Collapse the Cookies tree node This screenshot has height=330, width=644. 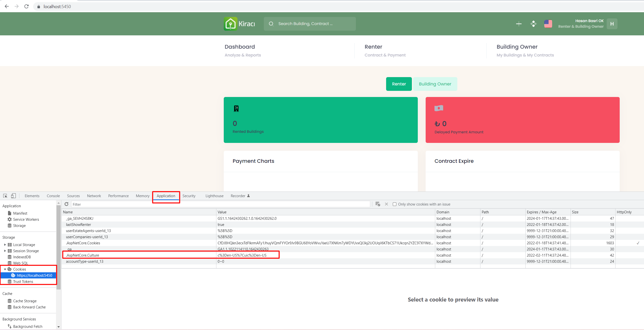click(x=5, y=269)
